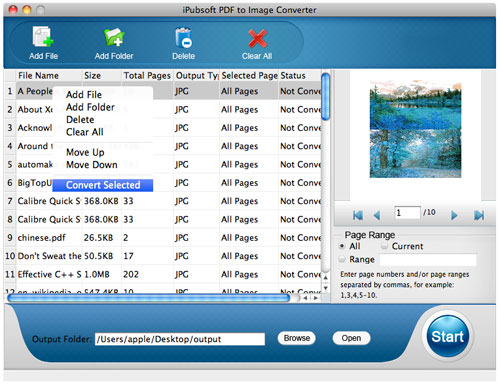Viewport: 500px width, 386px height.
Task: Jump to the last preview page
Action: click(x=479, y=215)
